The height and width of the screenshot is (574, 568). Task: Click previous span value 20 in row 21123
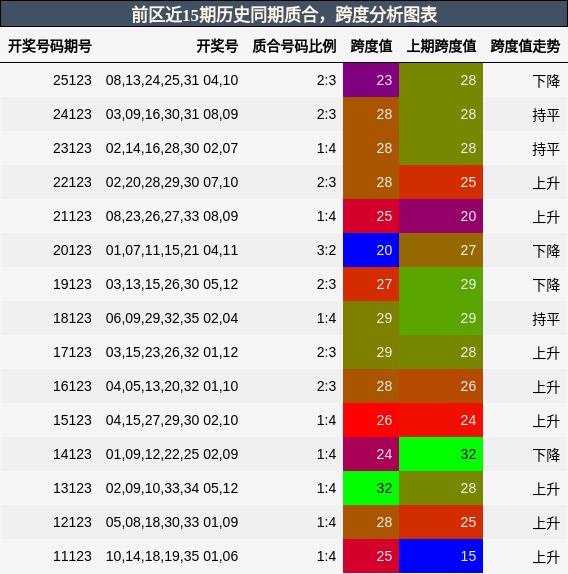pos(441,216)
